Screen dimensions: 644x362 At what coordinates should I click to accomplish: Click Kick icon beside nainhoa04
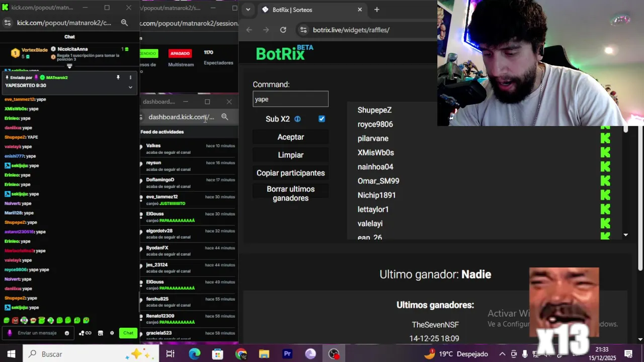[x=605, y=166]
